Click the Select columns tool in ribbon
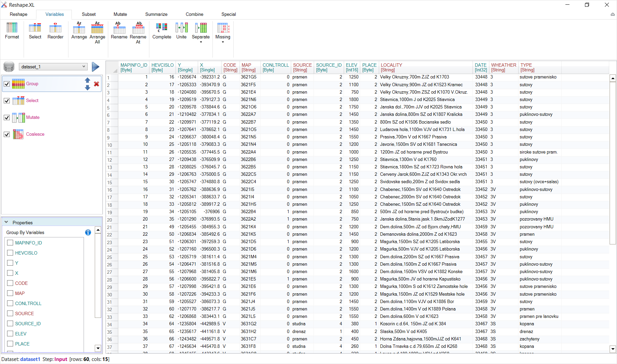617x364 pixels. click(x=35, y=31)
